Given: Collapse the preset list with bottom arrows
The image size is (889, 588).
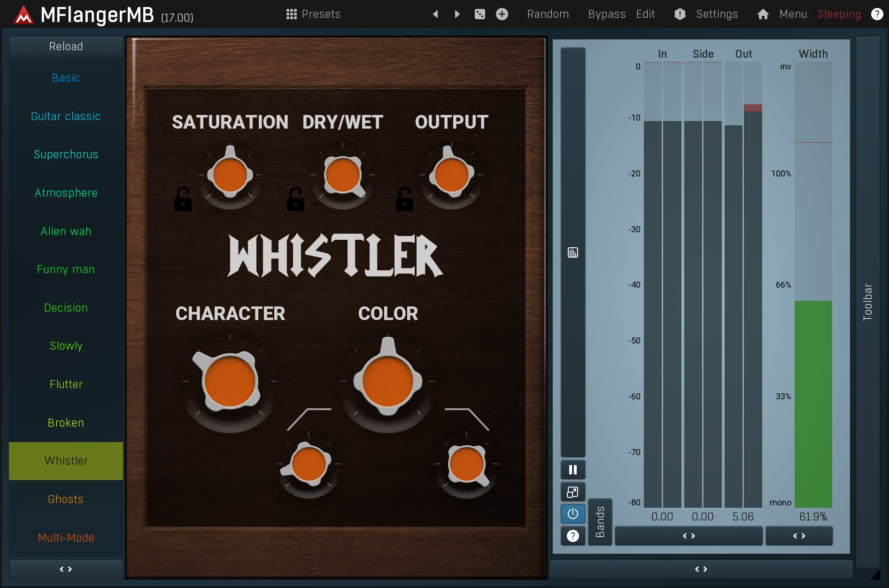Looking at the screenshot, I should (66, 569).
